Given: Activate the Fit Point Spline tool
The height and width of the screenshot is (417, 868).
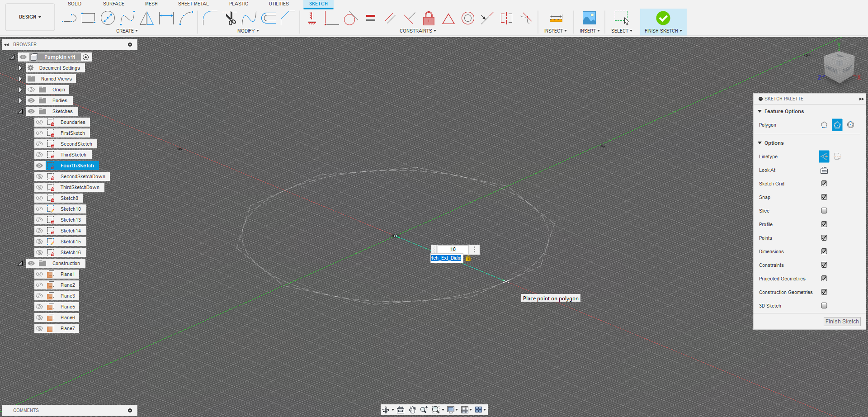Looking at the screenshot, I should coord(127,18).
